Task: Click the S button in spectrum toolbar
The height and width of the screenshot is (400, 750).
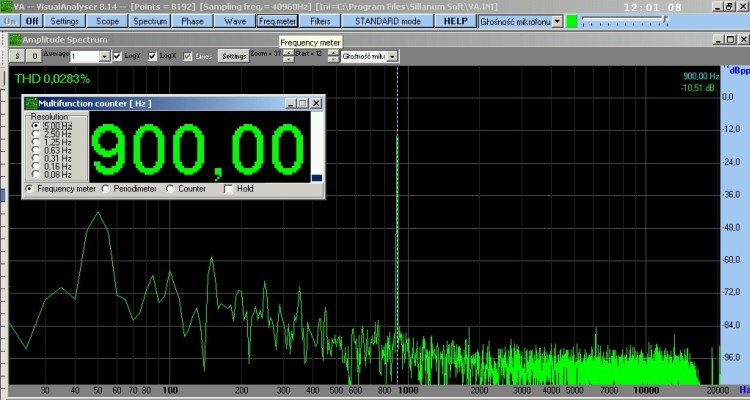Action: point(18,56)
